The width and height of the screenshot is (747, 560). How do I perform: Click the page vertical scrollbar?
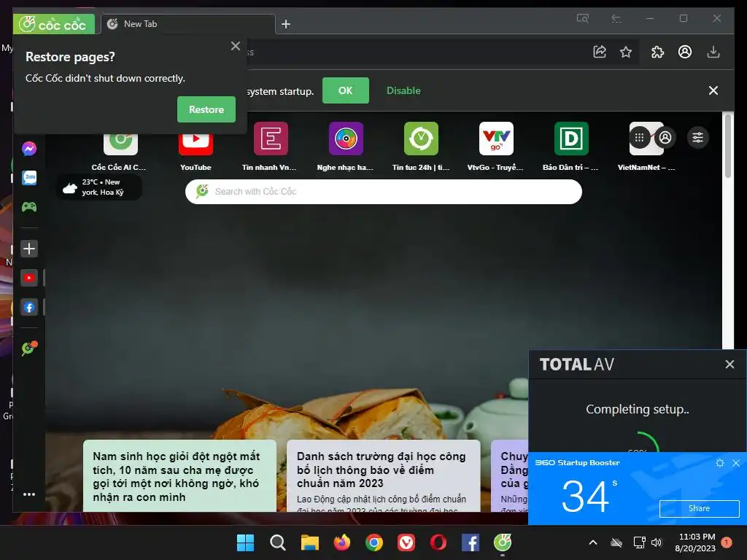pos(727,147)
